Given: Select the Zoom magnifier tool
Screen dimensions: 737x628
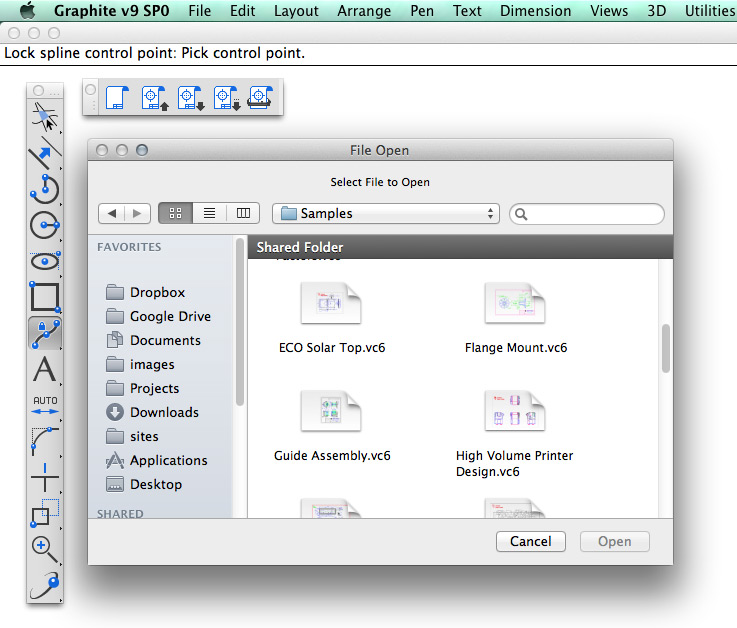Looking at the screenshot, I should pyautogui.click(x=45, y=549).
